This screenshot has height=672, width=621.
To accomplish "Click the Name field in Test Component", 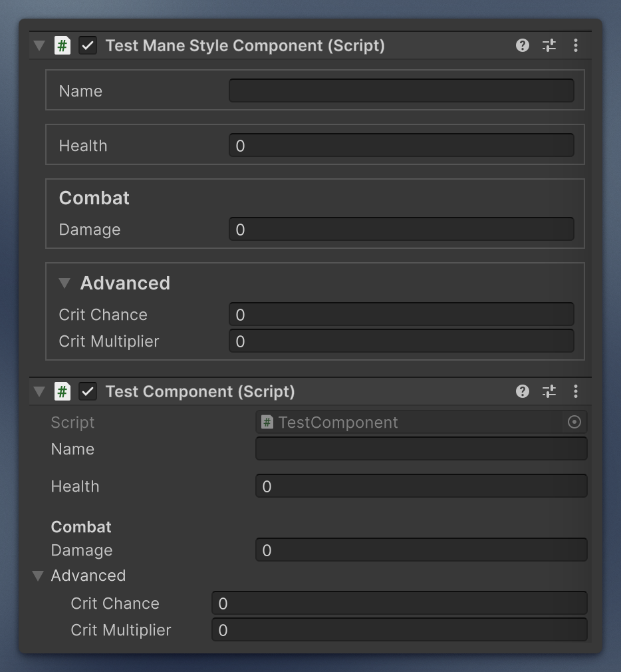I will tap(422, 448).
